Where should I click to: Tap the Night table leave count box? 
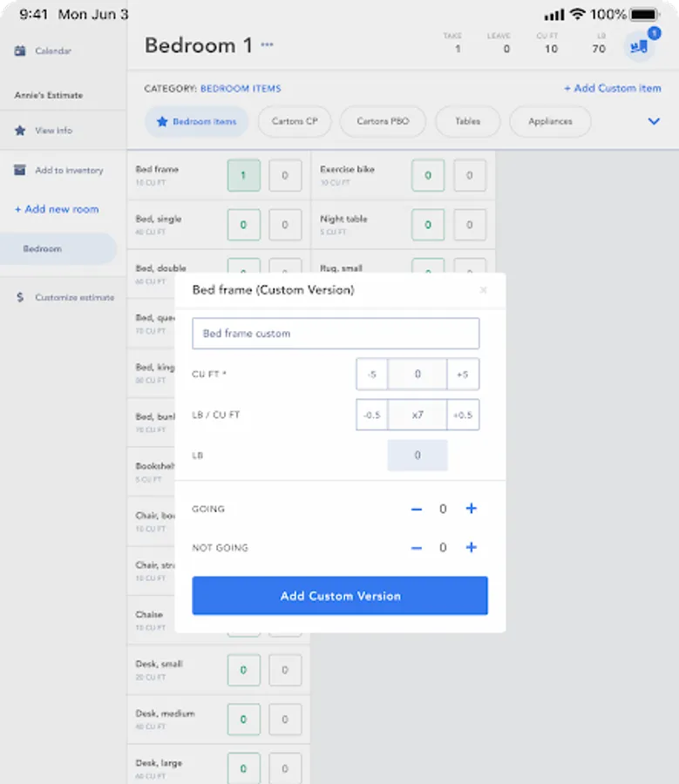pyautogui.click(x=469, y=225)
